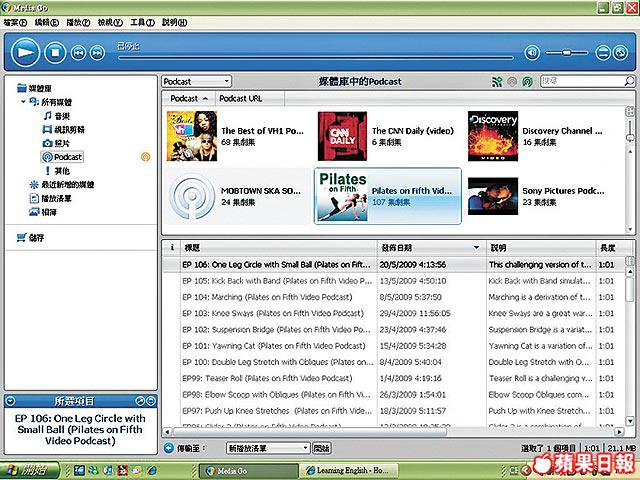Switch to Learning English taskbar window

349,471
